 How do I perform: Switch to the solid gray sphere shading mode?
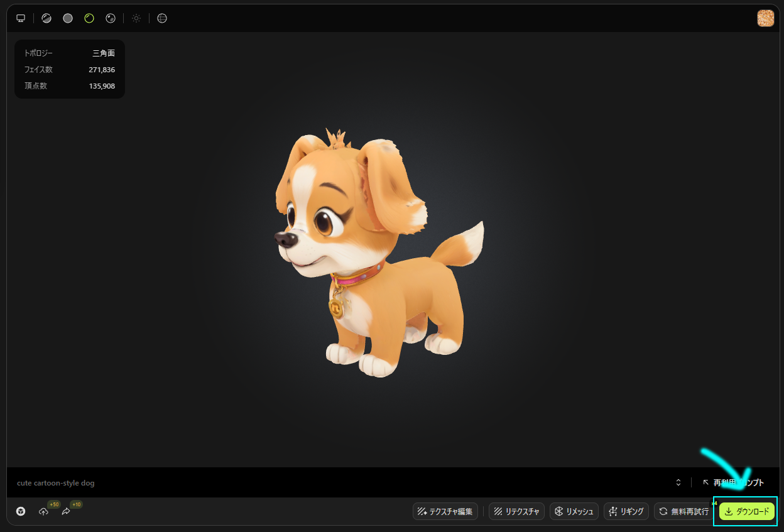click(x=67, y=18)
